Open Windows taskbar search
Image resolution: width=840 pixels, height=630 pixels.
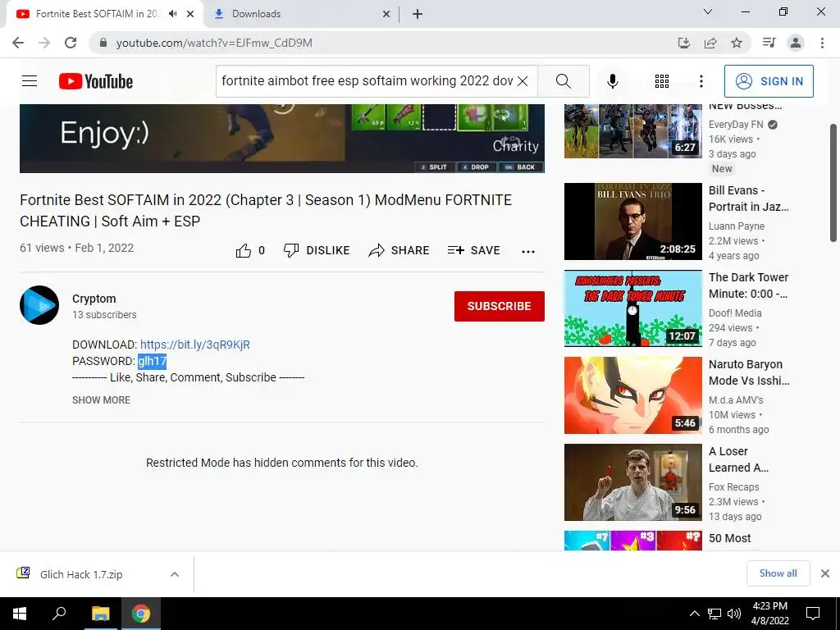click(59, 614)
